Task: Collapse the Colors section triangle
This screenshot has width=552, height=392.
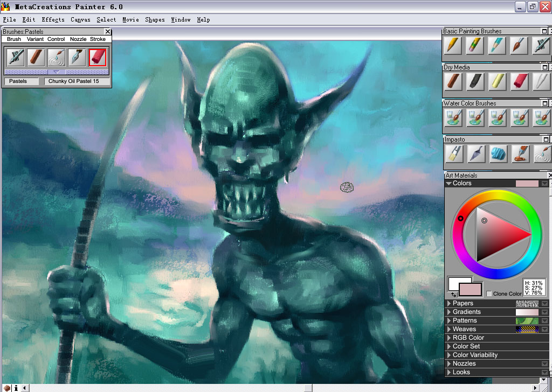Action: pyautogui.click(x=448, y=183)
